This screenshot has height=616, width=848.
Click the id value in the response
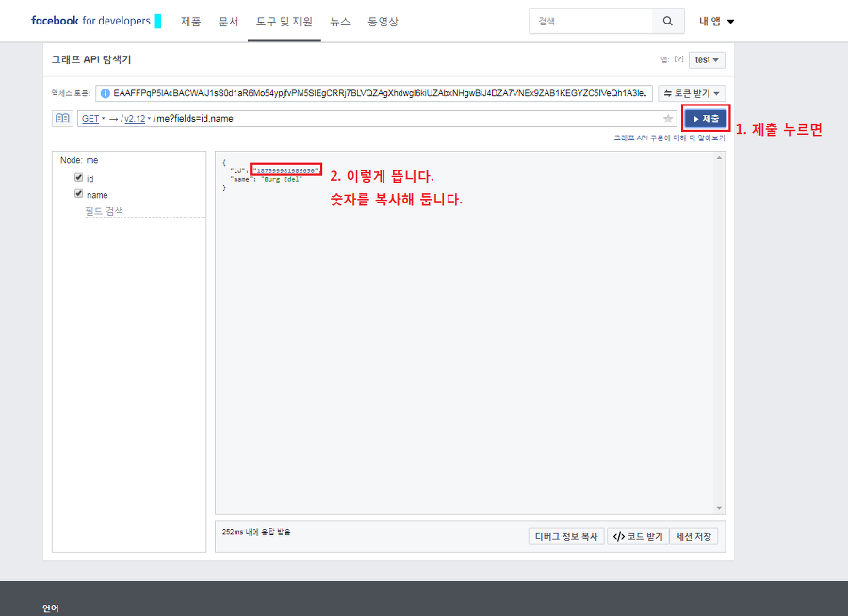285,170
